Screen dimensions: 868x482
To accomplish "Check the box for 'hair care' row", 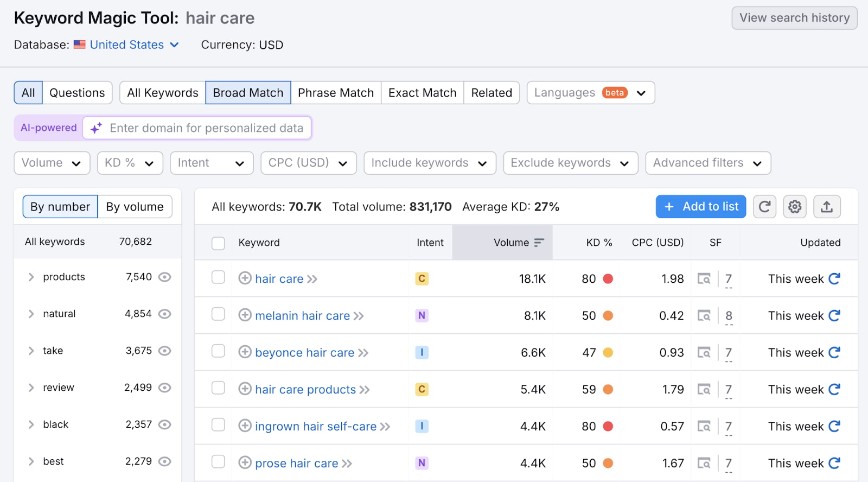I will (x=218, y=277).
